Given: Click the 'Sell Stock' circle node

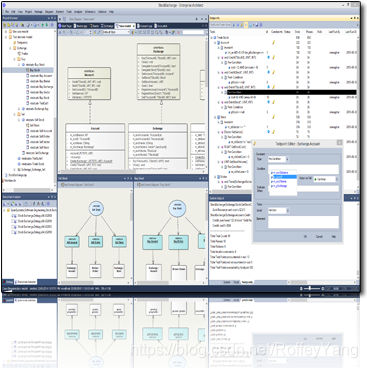Looking at the screenshot, I should 96,208.
